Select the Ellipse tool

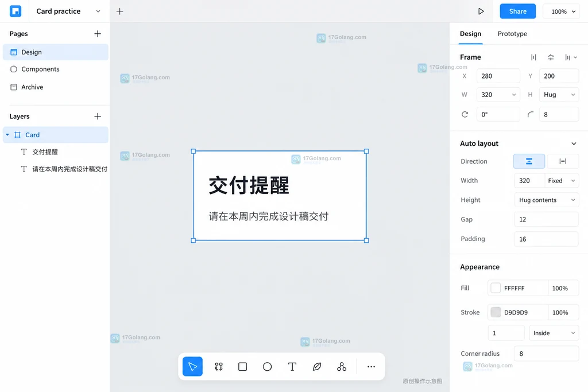[x=268, y=367]
